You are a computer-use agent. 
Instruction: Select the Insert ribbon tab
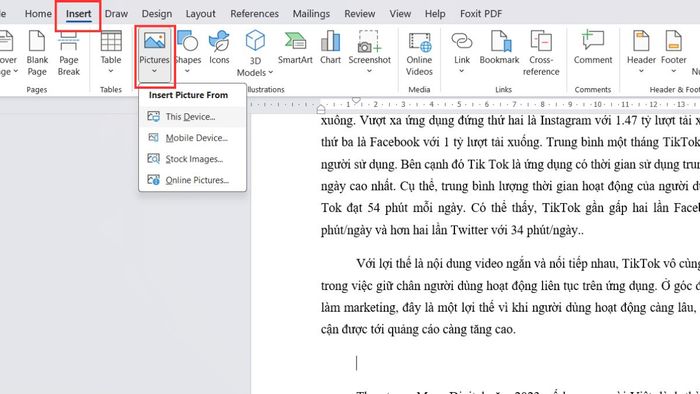(79, 14)
